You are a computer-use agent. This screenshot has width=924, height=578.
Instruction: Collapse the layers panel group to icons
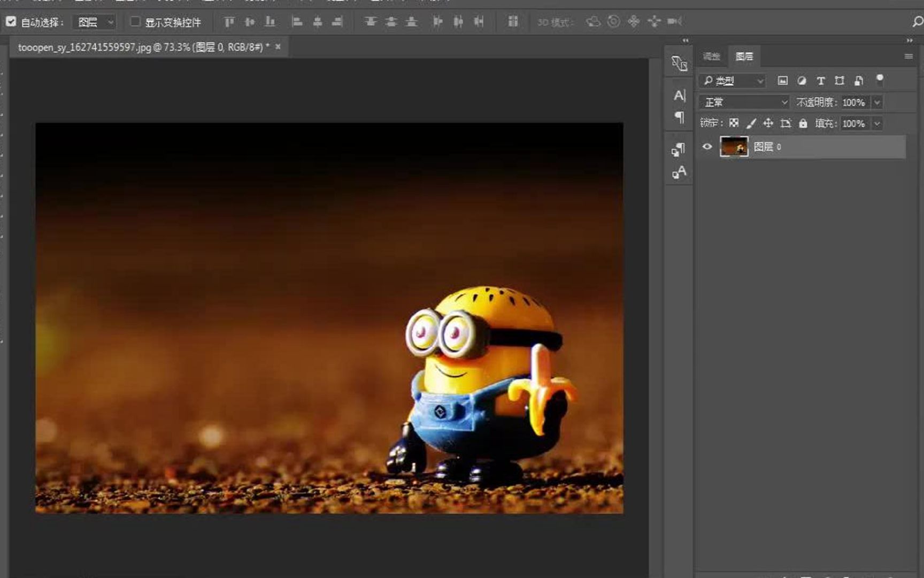[910, 40]
